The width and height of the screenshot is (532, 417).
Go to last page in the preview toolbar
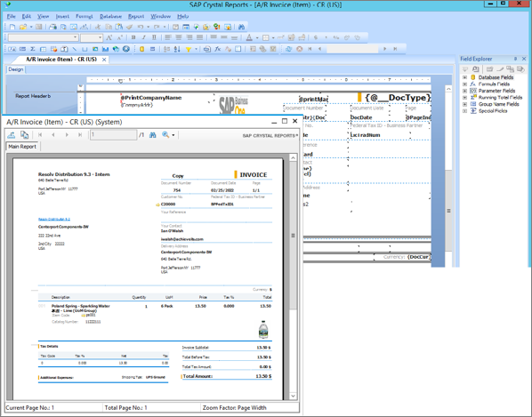(80, 135)
